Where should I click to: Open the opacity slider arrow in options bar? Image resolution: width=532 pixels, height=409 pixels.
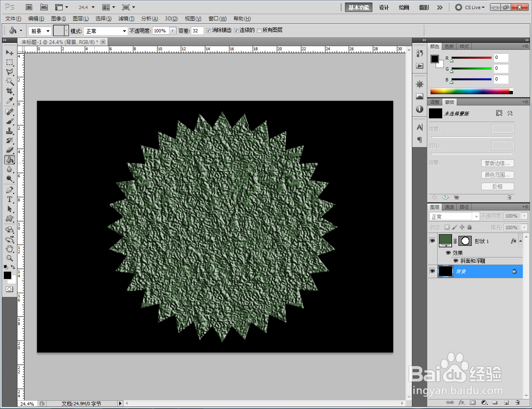coord(172,31)
